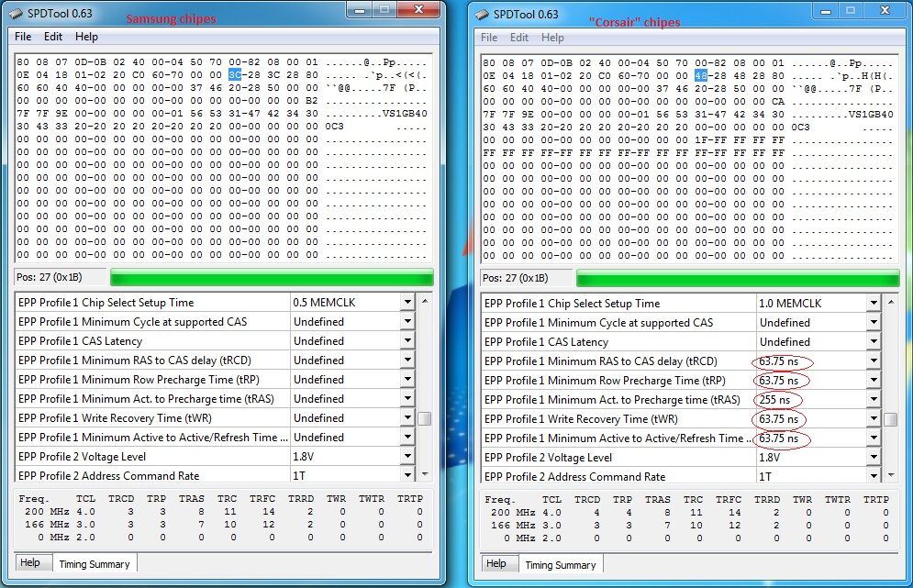Click scroll down arrow of right parameter list
Screen dimensions: 913x588
tap(891, 476)
